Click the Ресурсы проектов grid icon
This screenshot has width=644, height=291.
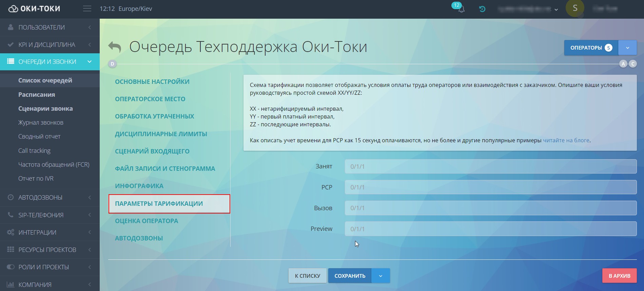click(x=11, y=250)
